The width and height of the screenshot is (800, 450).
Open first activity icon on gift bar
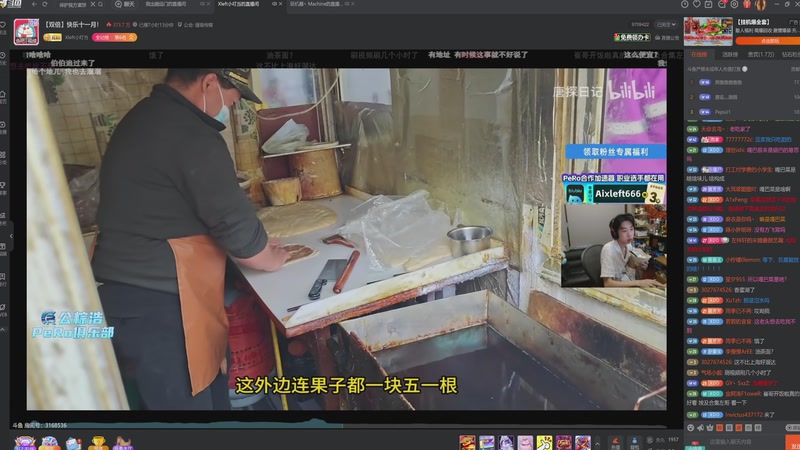24,443
